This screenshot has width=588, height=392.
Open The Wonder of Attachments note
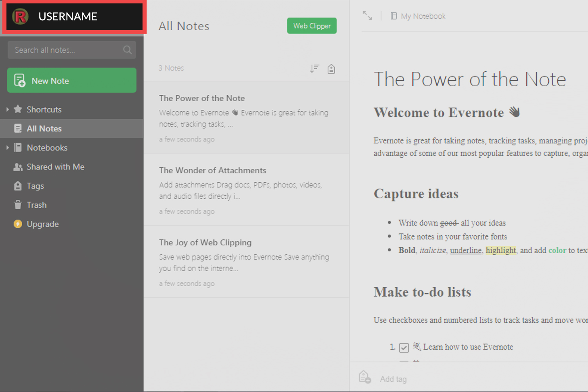(247, 189)
